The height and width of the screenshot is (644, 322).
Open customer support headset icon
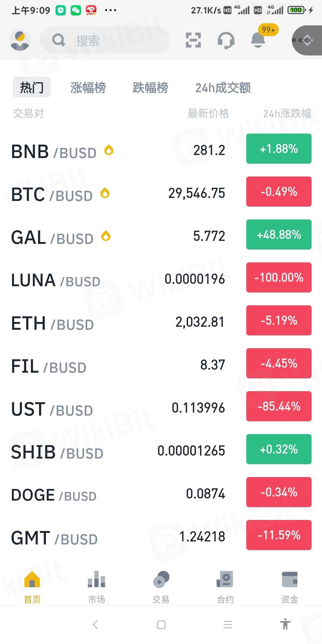click(x=226, y=40)
